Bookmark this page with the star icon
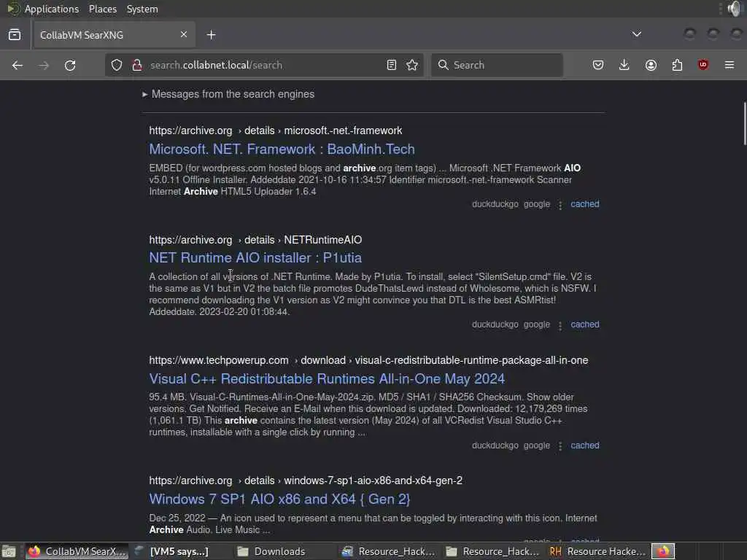Viewport: 747px width, 560px height. point(413,65)
